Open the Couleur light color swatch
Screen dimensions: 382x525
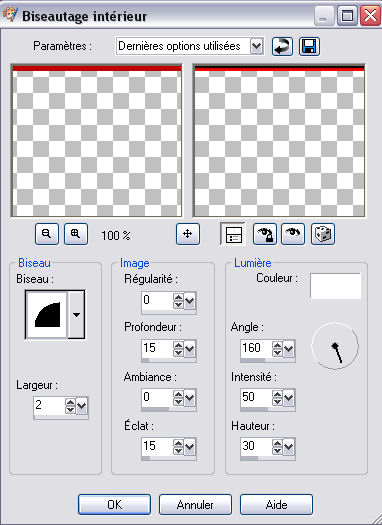click(335, 286)
